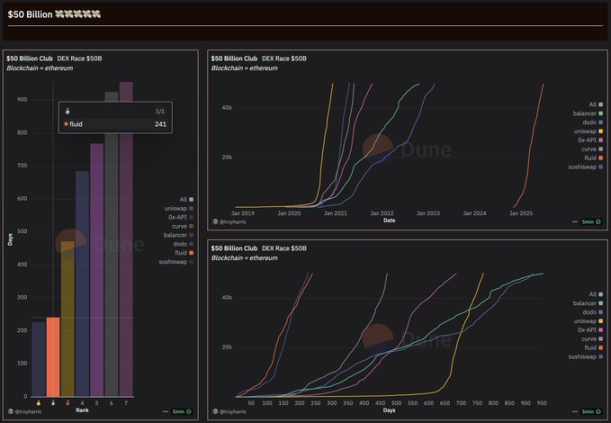Toggle 'All' in the bar chart legend
The width and height of the screenshot is (611, 423).
point(186,199)
